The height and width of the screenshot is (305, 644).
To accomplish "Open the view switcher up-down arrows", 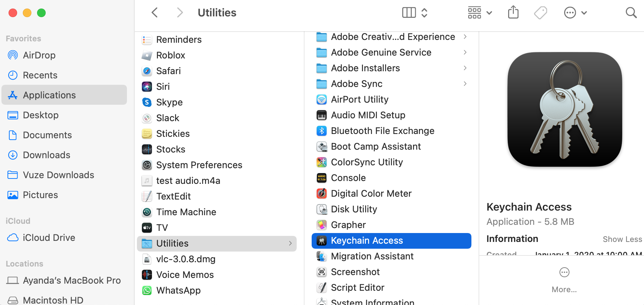I will pos(424,13).
